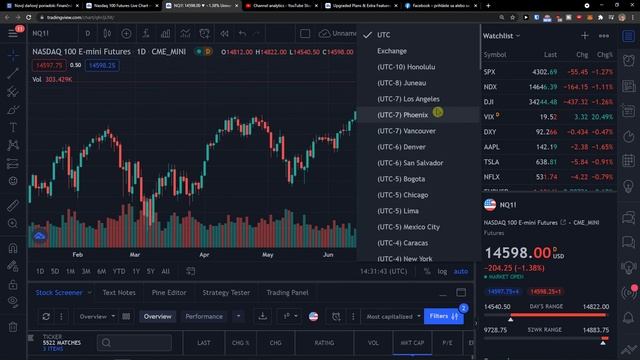Switch to Strategy Tester tab

point(226,293)
